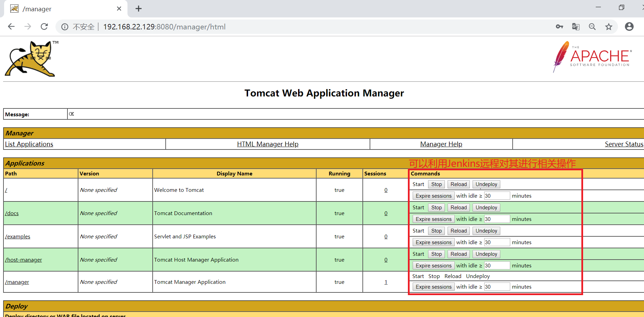Open the /docs application link

12,213
